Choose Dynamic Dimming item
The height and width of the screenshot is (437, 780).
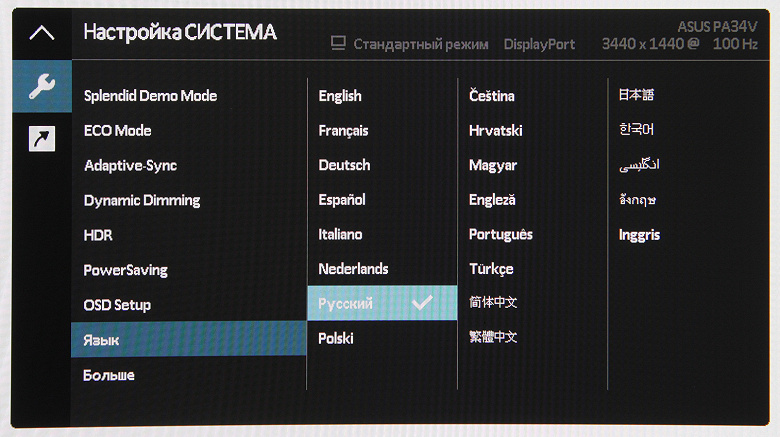pos(142,200)
